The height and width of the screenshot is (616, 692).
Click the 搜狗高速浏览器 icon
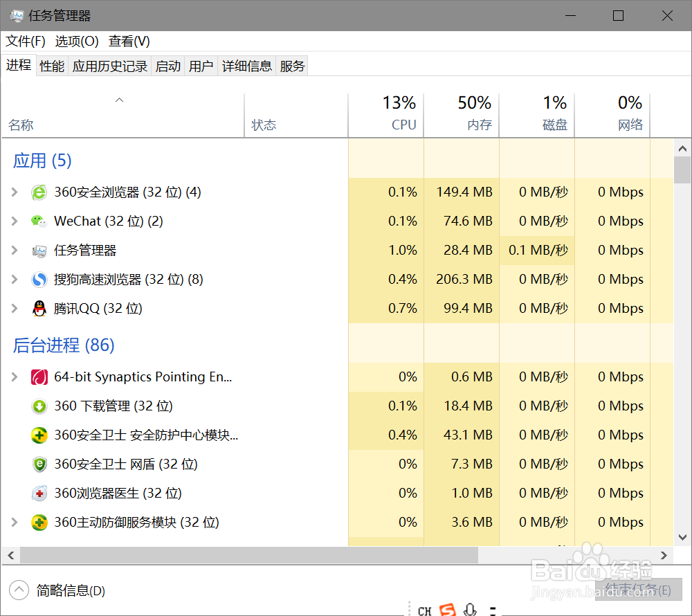39,280
